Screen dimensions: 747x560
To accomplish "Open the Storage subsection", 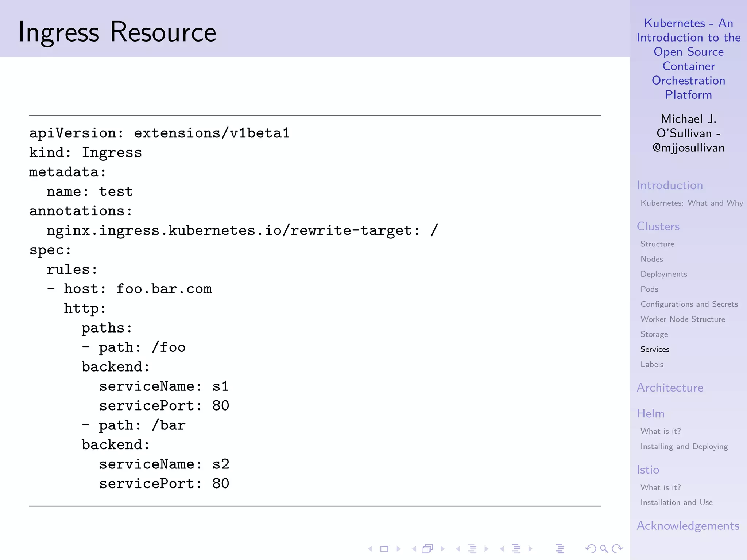I will pos(654,334).
